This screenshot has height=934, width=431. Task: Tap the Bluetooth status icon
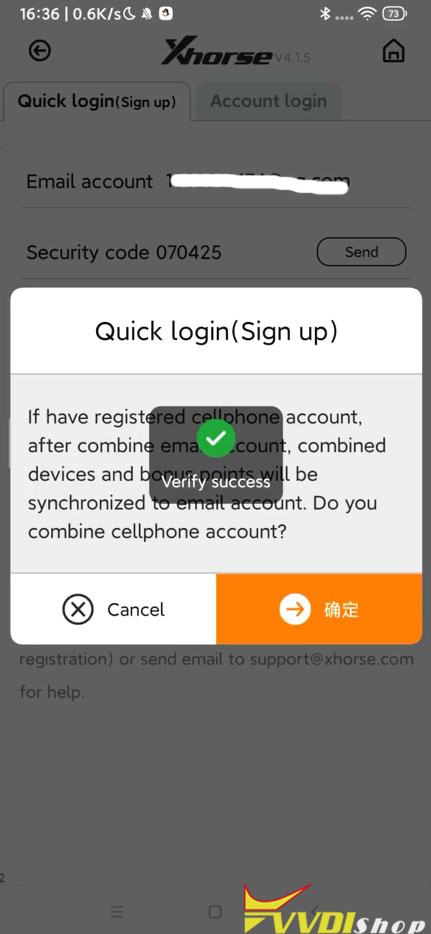pos(325,13)
